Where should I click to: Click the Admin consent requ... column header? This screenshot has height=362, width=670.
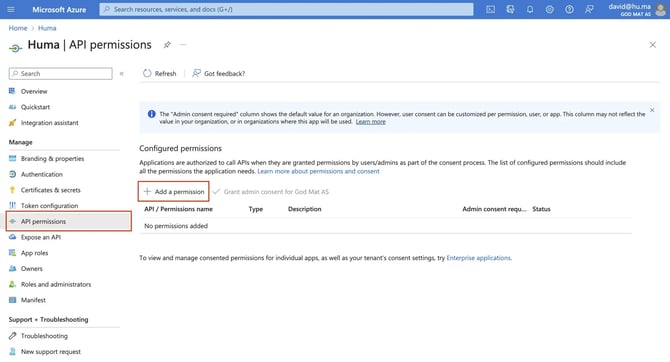point(494,209)
